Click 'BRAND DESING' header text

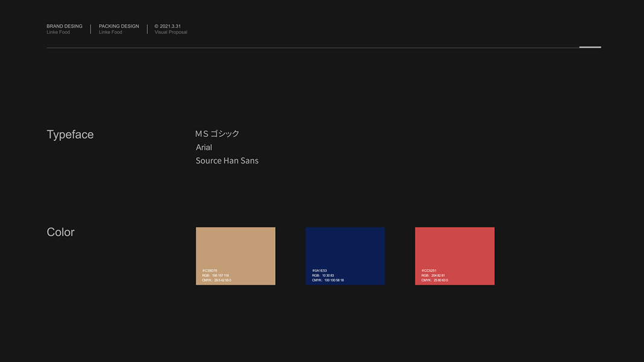(65, 26)
